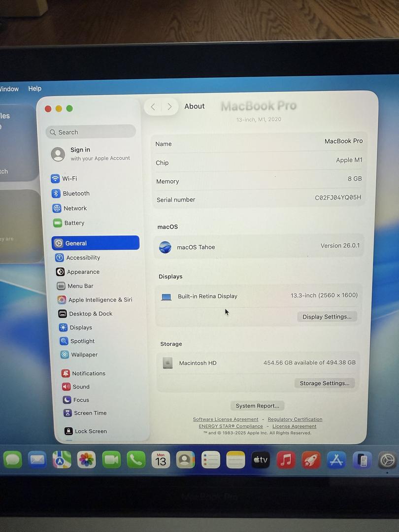Click the Display Settings button
The image size is (399, 532).
coord(327,317)
